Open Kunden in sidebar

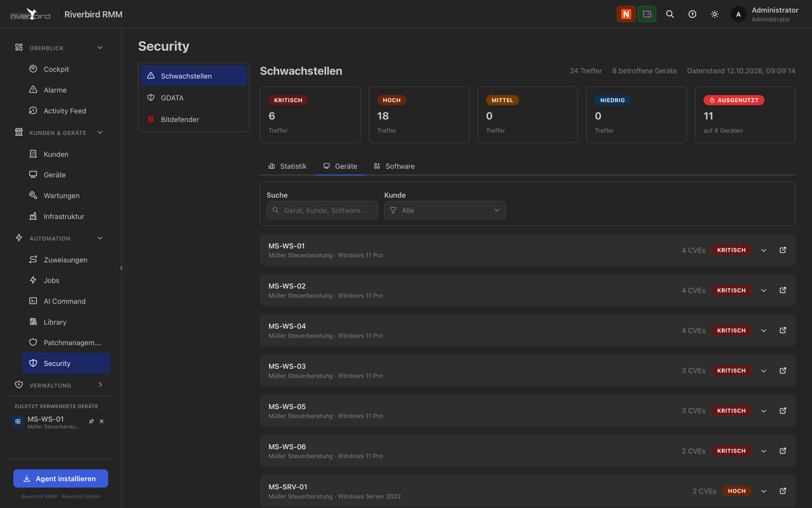(66, 154)
